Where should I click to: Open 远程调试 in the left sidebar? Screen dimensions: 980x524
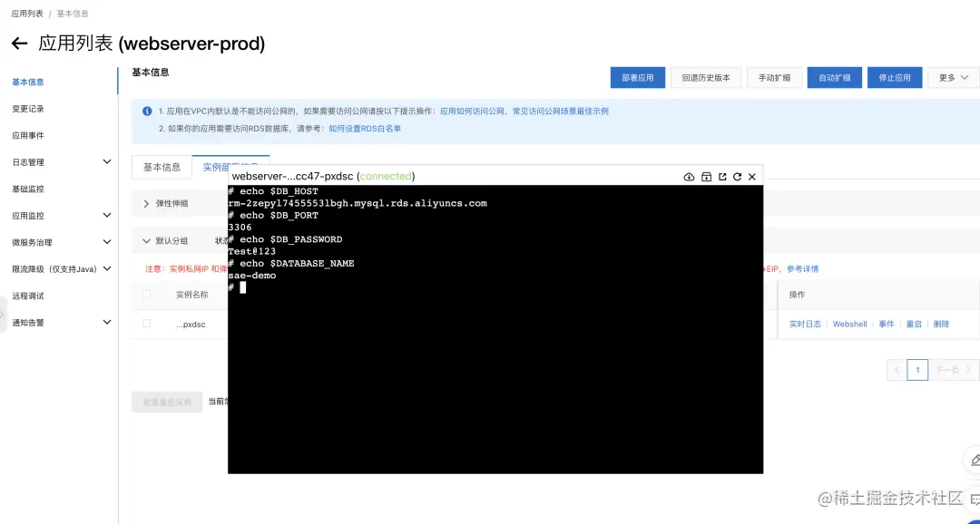point(28,296)
